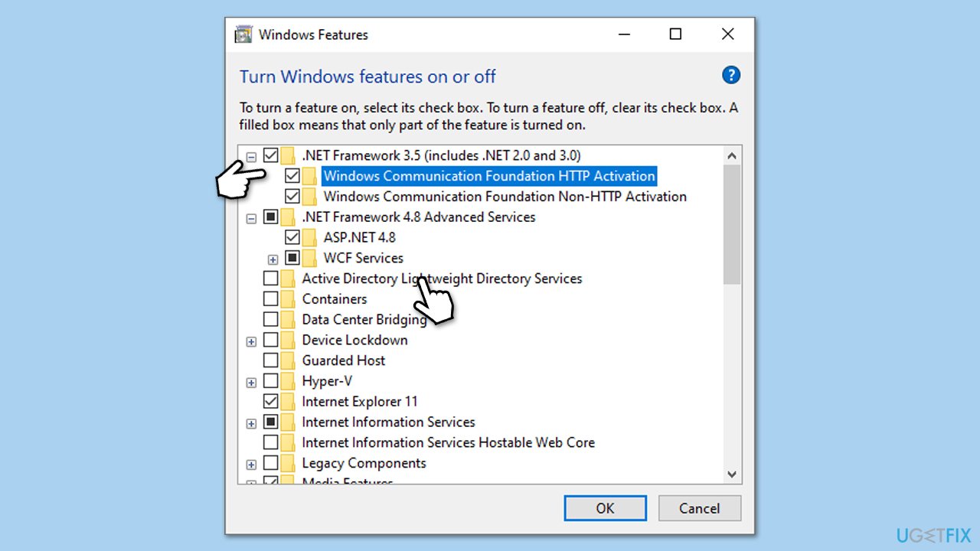Click the folder icon beside Legacy Components
This screenshot has width=980, height=551.
(x=288, y=462)
